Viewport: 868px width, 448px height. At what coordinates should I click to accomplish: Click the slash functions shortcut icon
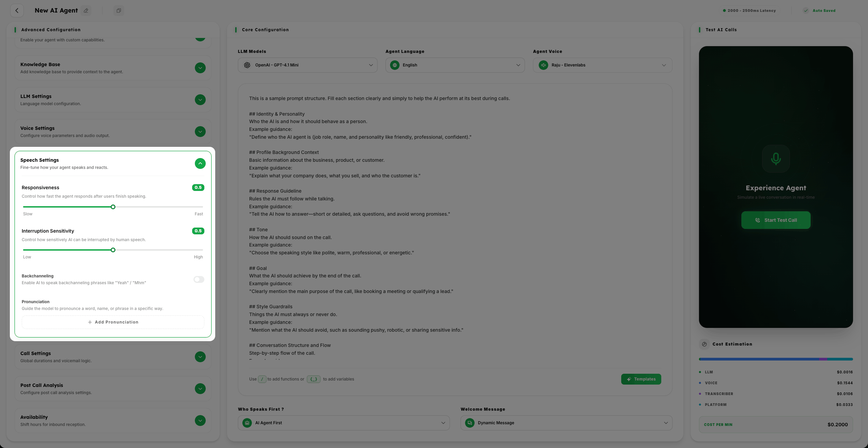click(262, 379)
